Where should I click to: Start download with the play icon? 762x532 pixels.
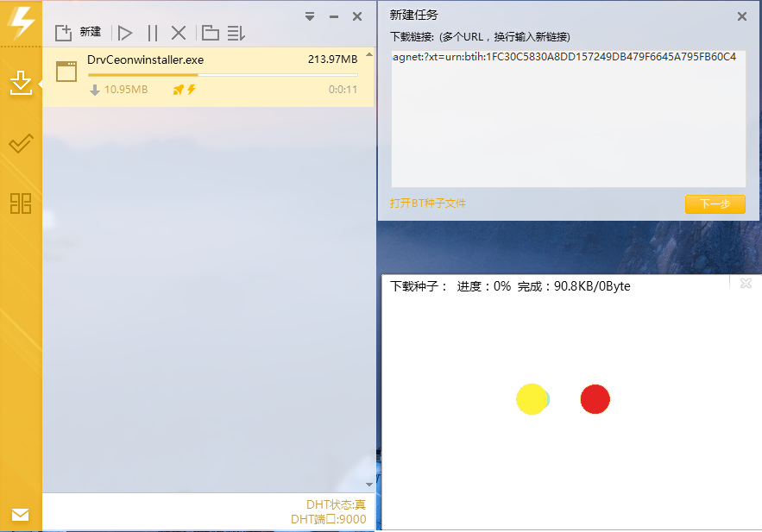click(x=125, y=33)
